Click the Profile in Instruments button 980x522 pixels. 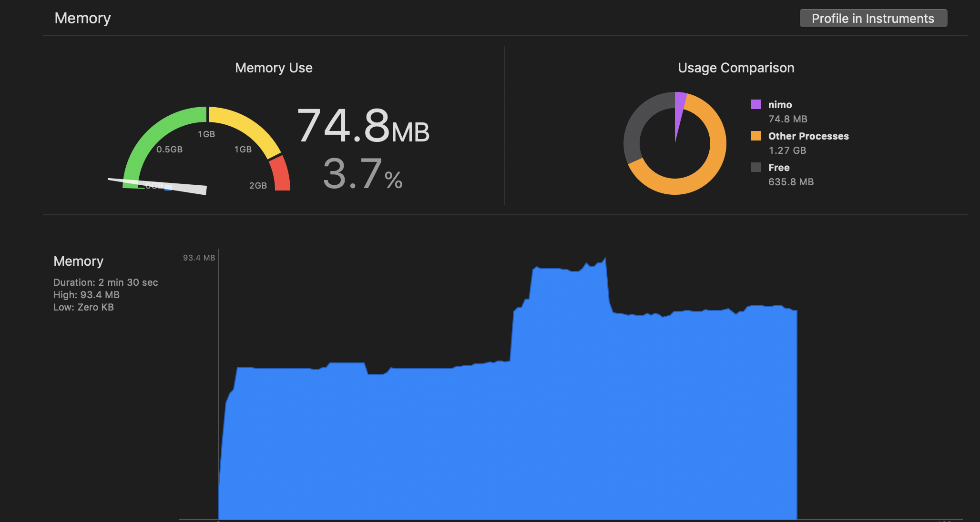point(873,19)
